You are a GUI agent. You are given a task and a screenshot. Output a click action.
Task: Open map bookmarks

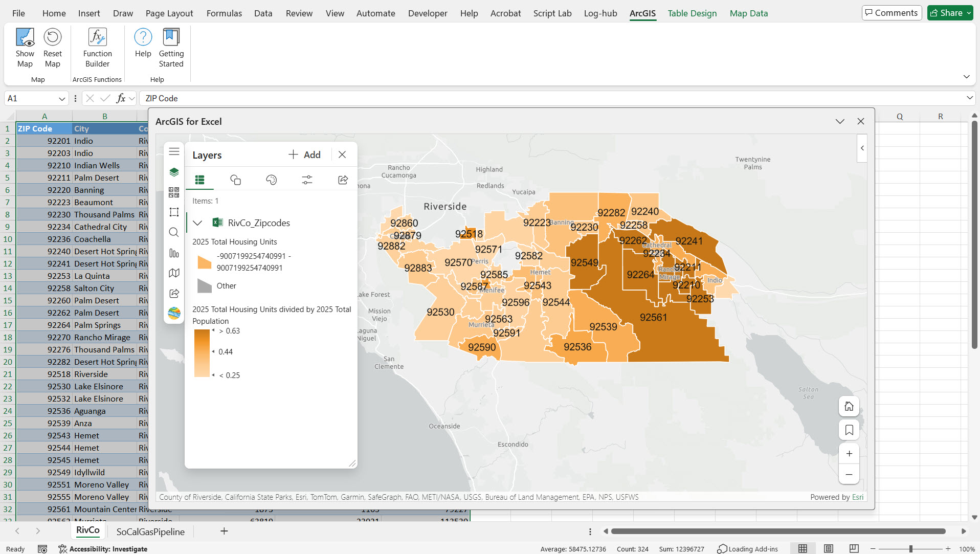click(x=849, y=430)
